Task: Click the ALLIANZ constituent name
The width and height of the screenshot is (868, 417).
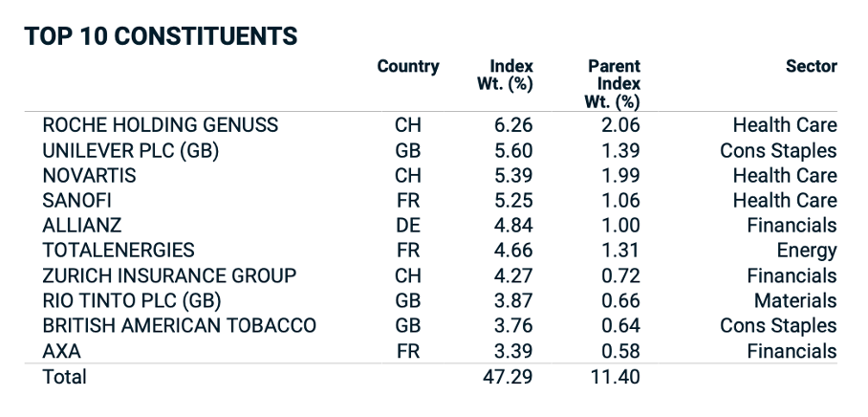Action: [81, 226]
